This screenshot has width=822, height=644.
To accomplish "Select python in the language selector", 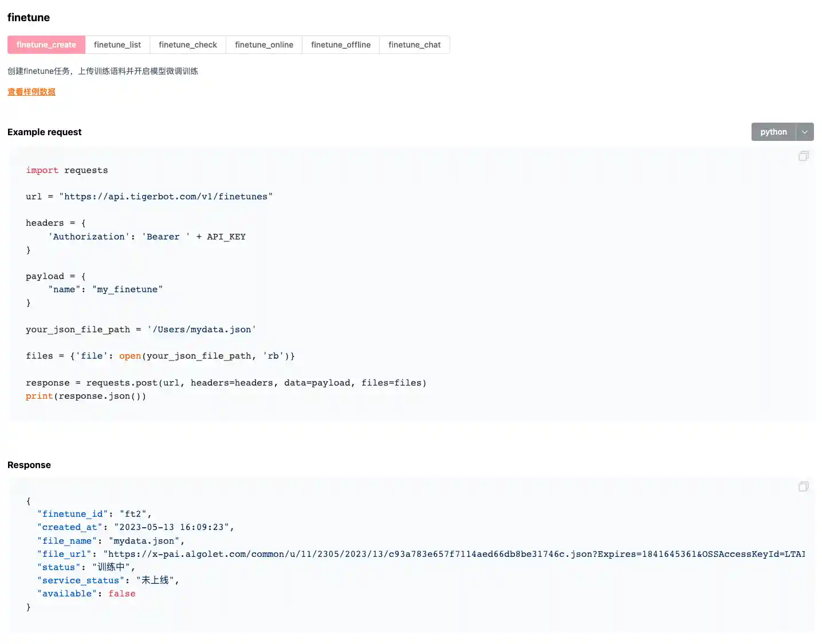I will pos(773,132).
